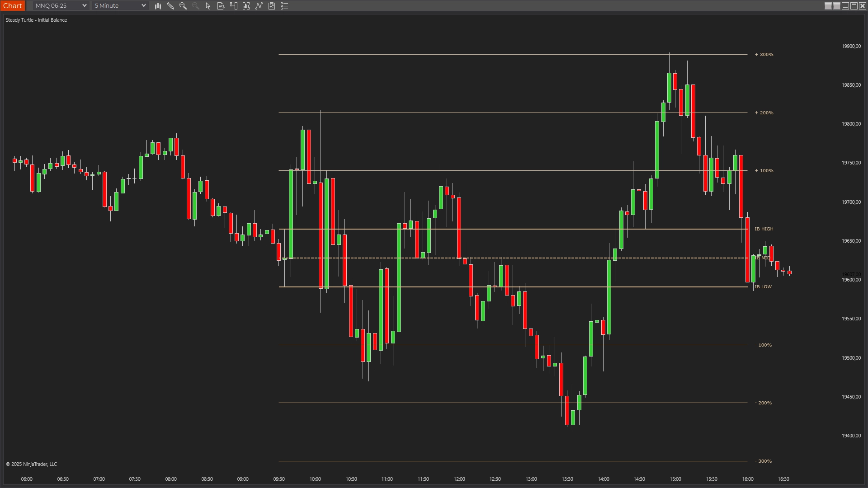Image resolution: width=868 pixels, height=488 pixels.
Task: Click the 08:00 time axis label
Action: 171,479
